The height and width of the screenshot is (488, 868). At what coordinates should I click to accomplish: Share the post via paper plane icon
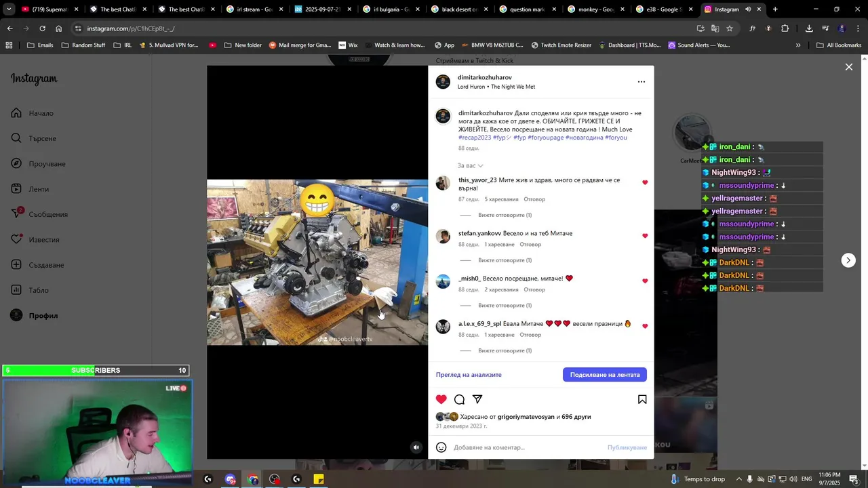tap(477, 399)
